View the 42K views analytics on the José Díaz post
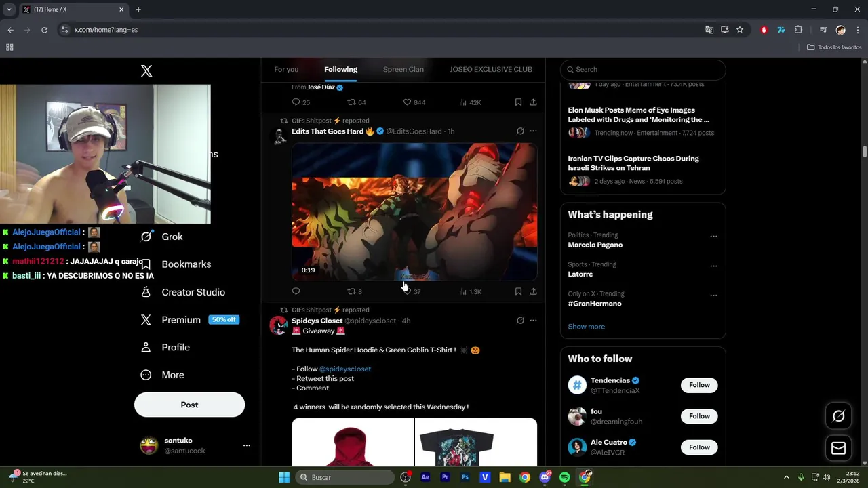Screen dimensions: 868x488 [x=470, y=102]
